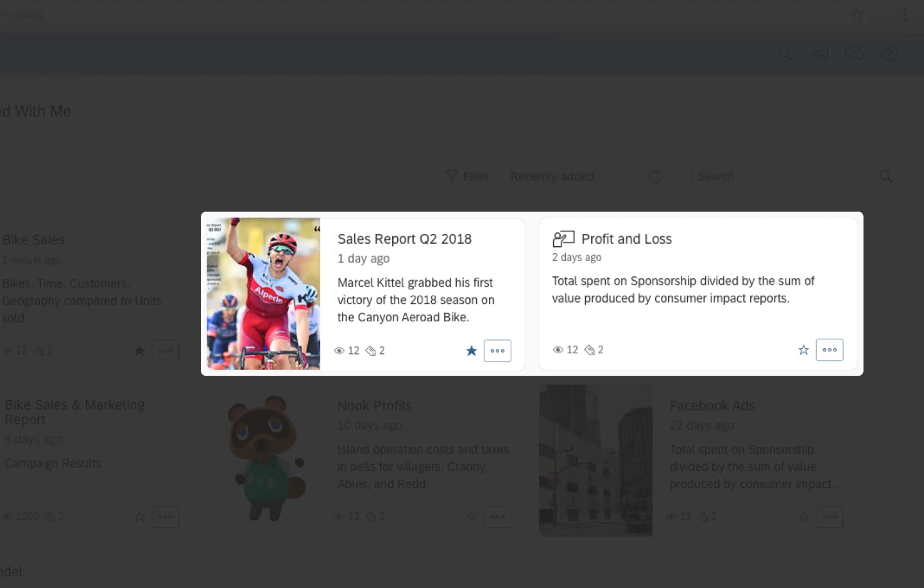Click the views eye icon on Sales Report card
Viewport: 924px width, 588px height.
[x=339, y=351]
